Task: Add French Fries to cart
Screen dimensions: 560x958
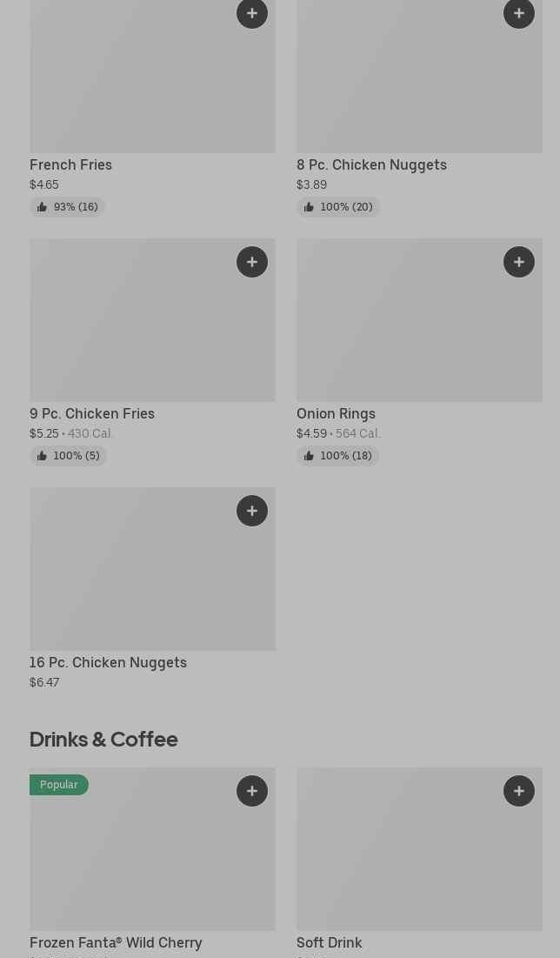Action: (x=252, y=13)
